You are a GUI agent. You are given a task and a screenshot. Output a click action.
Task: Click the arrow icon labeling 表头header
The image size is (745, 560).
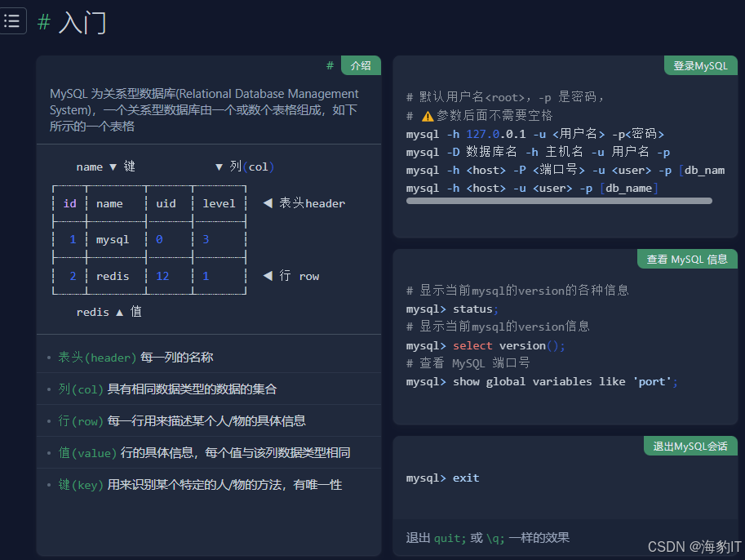[269, 203]
